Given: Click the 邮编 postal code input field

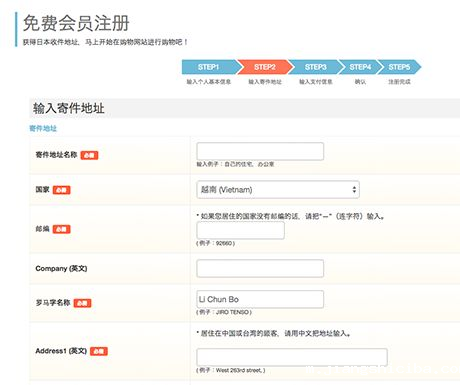Looking at the screenshot, I should (240, 230).
